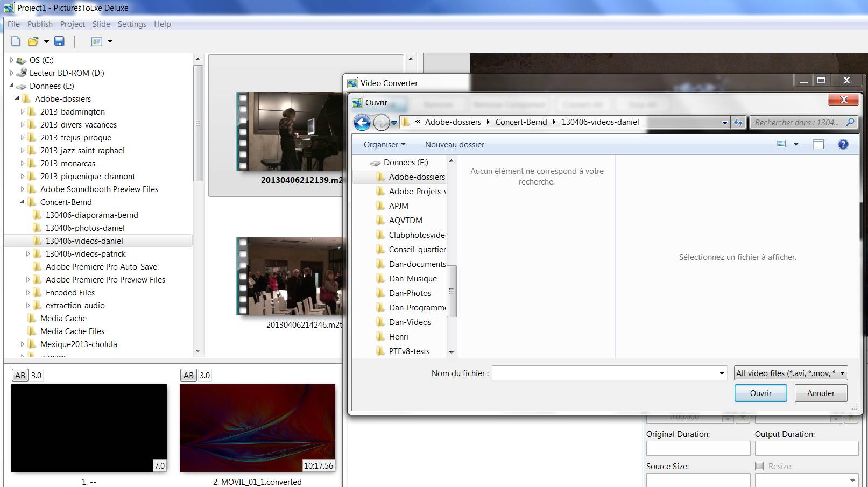868x487 pixels.
Task: Click the blue Help question mark icon
Action: [843, 144]
